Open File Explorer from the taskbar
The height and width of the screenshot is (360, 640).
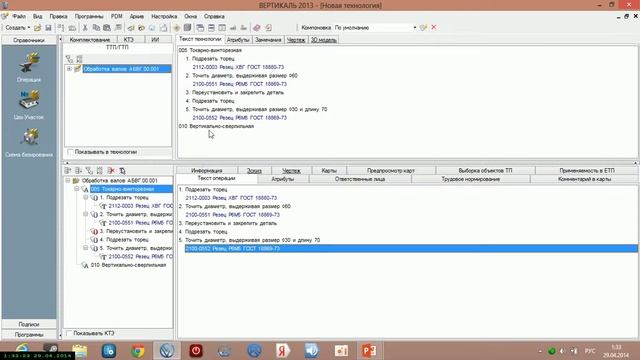point(80,351)
